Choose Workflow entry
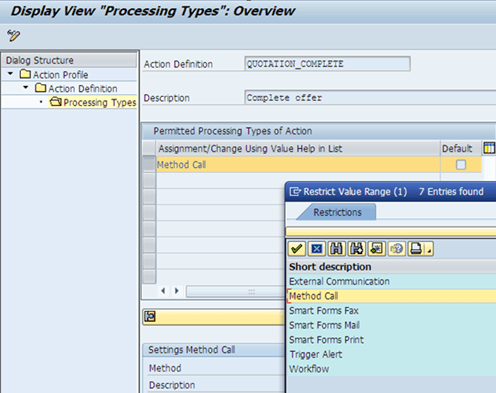This screenshot has height=393, width=496. tap(309, 369)
